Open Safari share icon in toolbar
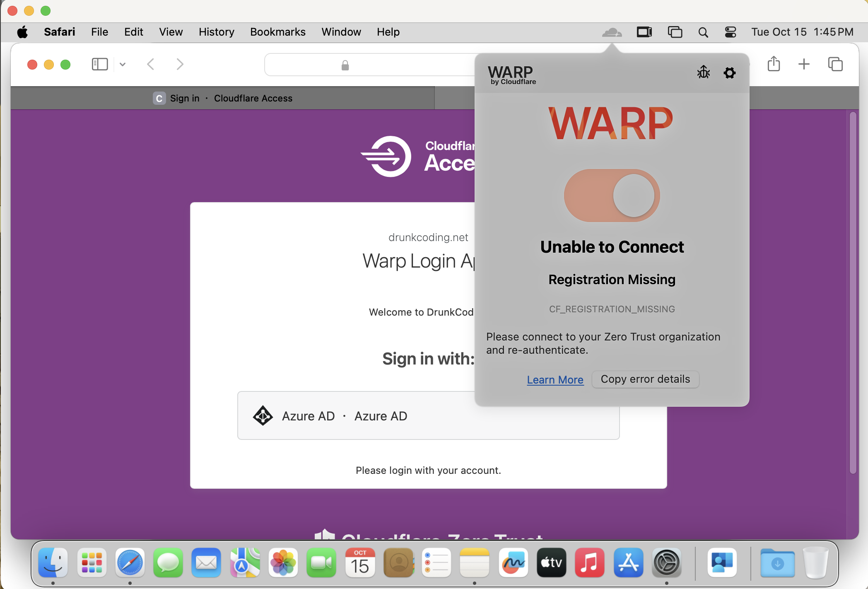 (x=774, y=64)
